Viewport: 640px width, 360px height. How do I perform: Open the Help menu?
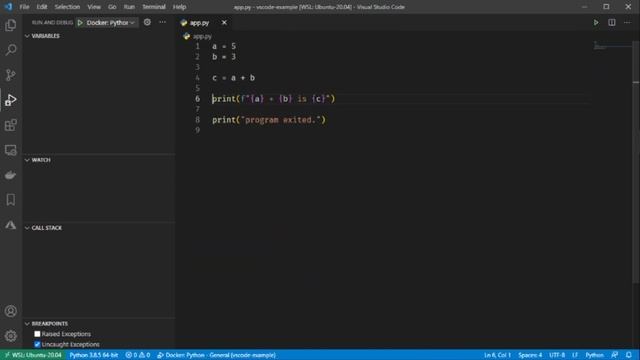(179, 7)
